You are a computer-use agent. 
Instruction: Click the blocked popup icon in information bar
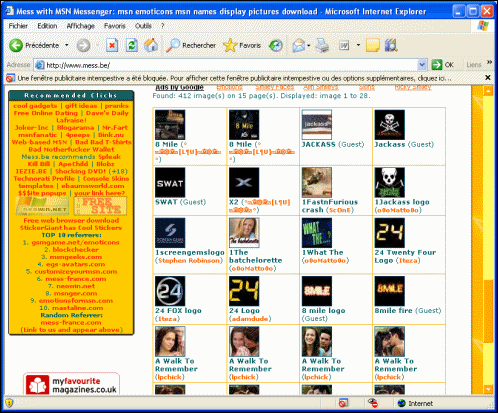click(x=10, y=78)
